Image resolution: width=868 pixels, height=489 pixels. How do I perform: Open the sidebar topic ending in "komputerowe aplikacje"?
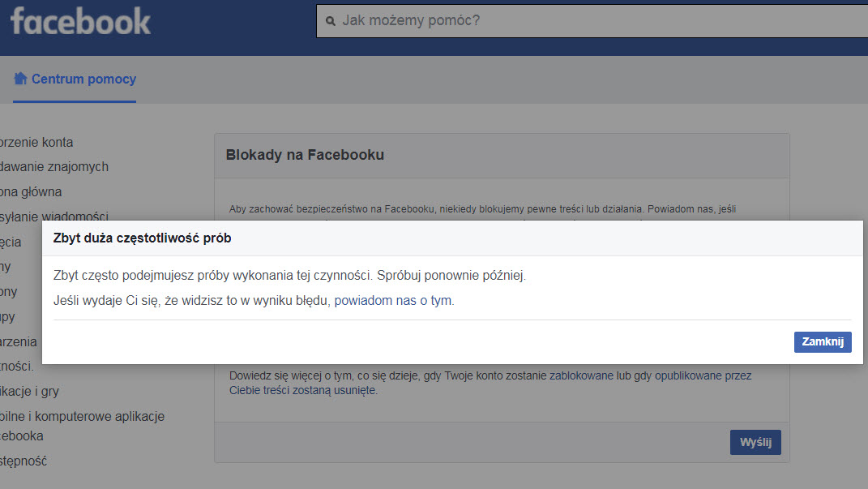coord(82,417)
